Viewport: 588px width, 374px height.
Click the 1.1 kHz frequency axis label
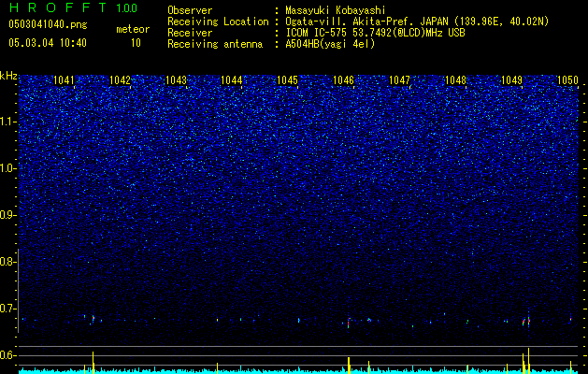coord(8,122)
